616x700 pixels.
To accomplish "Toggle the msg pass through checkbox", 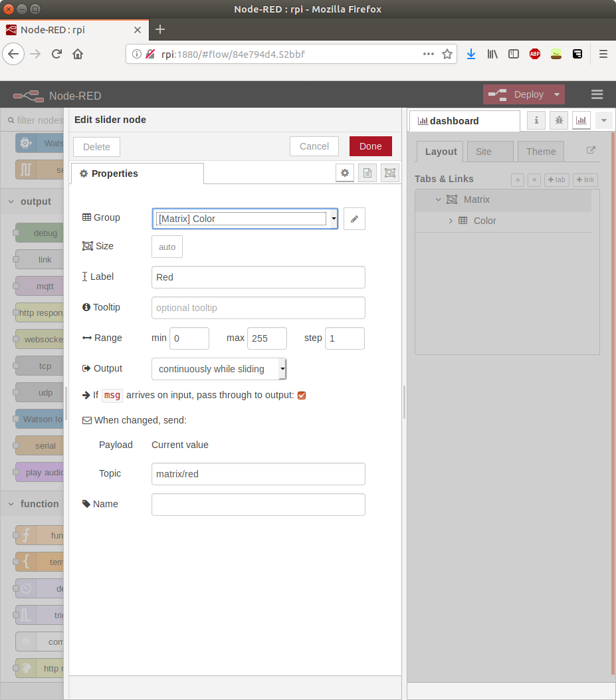I will tap(302, 396).
